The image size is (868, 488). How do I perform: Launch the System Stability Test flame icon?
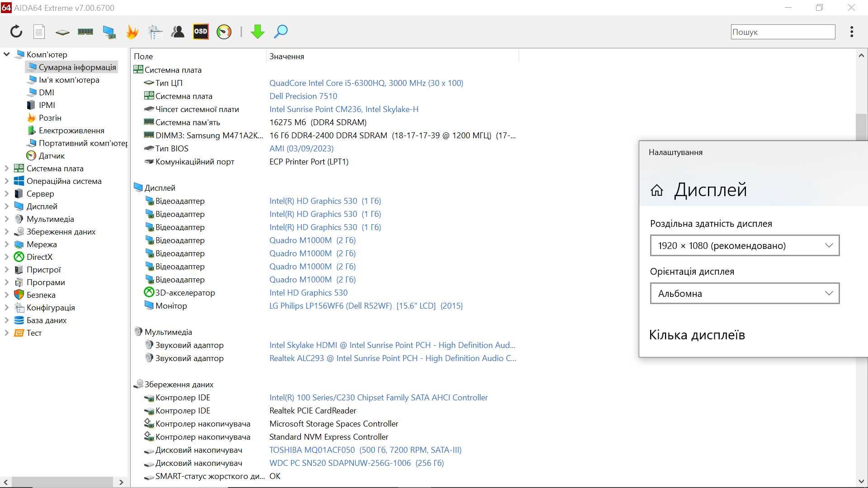pos(132,32)
